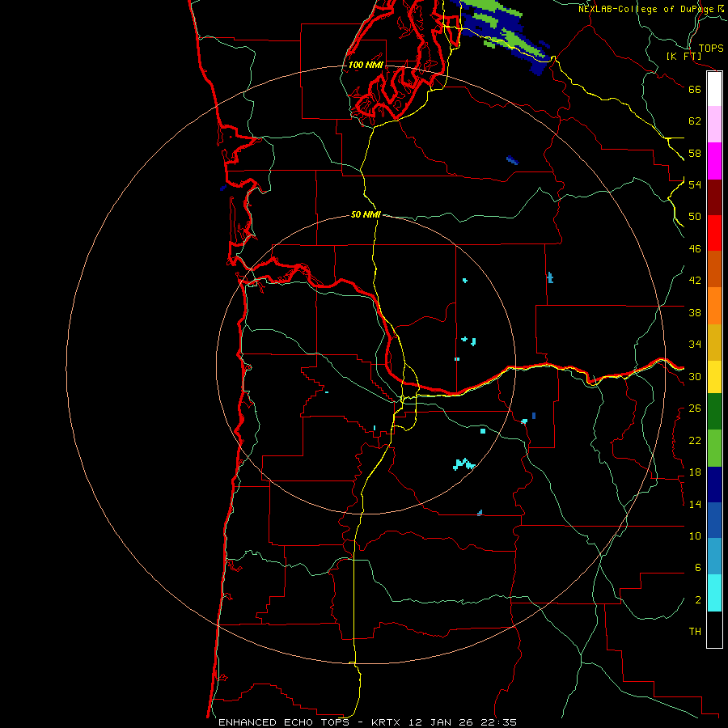Click the small dark blue echo near the coast

223,188
